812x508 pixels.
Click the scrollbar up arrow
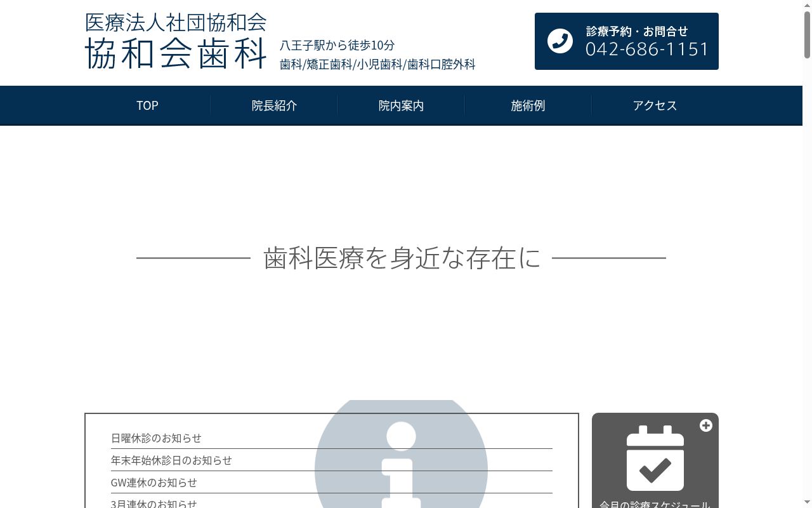(x=807, y=5)
